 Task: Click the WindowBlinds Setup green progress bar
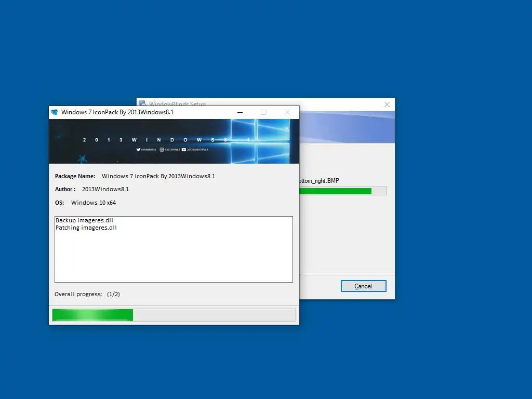pyautogui.click(x=343, y=191)
